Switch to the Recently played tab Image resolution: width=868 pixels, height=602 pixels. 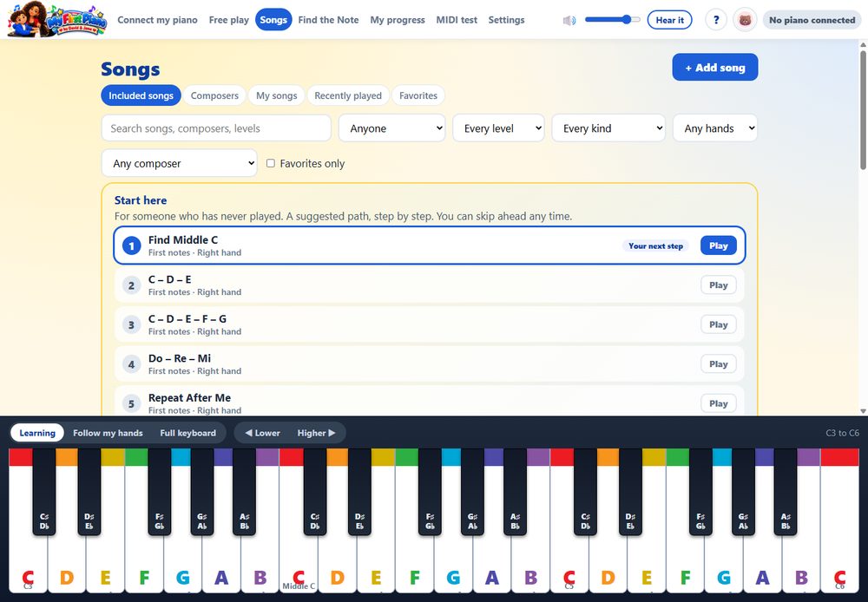tap(348, 95)
